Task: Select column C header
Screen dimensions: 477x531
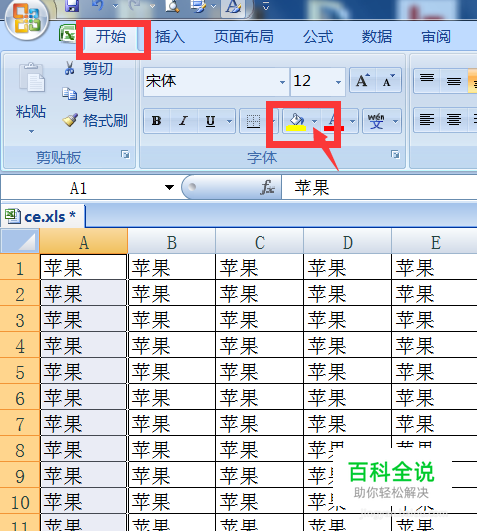Action: pyautogui.click(x=260, y=241)
